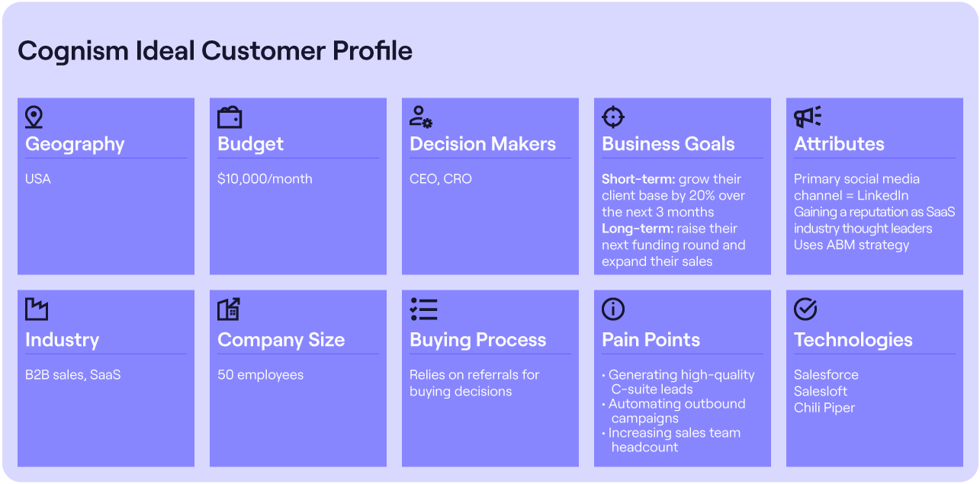The height and width of the screenshot is (484, 980).
Task: Click the Buying Process checklist icon
Action: (424, 309)
